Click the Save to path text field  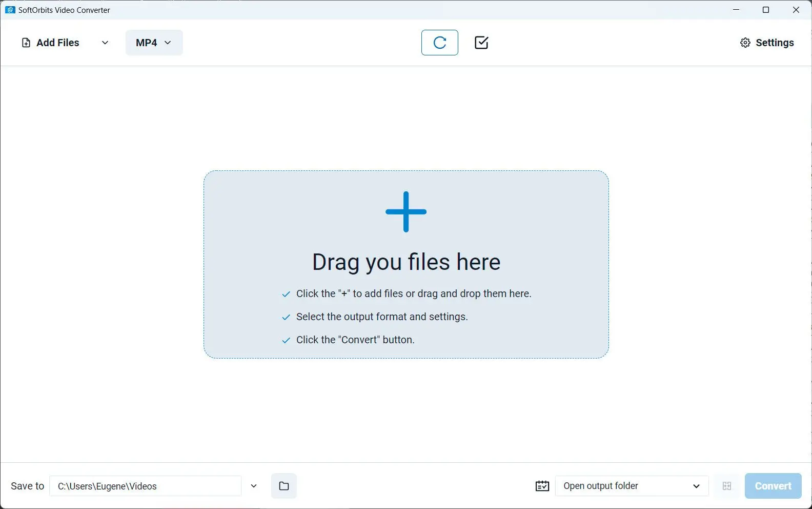click(145, 486)
